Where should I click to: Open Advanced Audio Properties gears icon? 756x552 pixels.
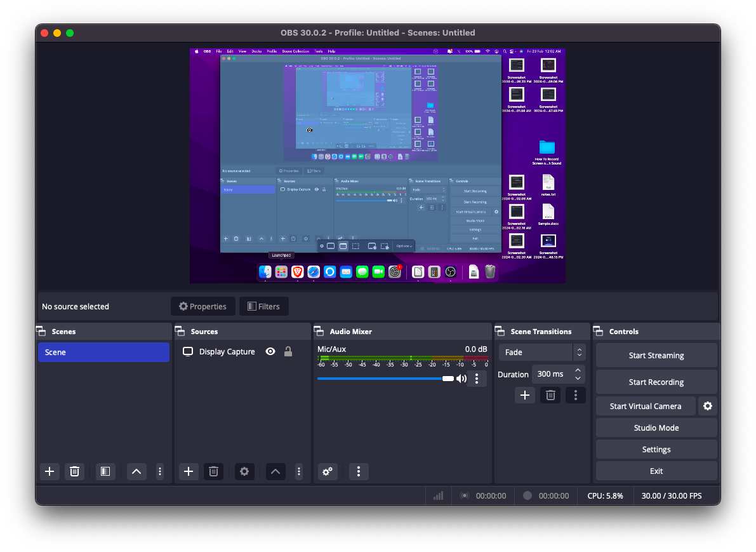coord(328,471)
